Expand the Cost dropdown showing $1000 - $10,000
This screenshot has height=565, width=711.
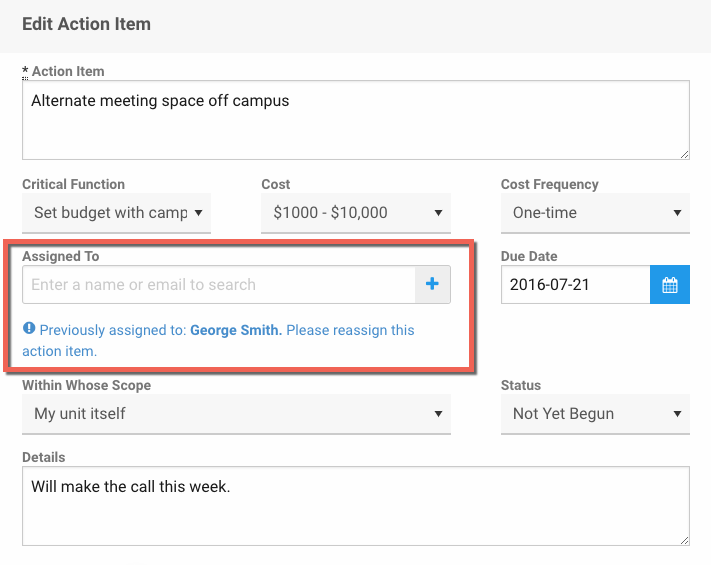coord(355,213)
